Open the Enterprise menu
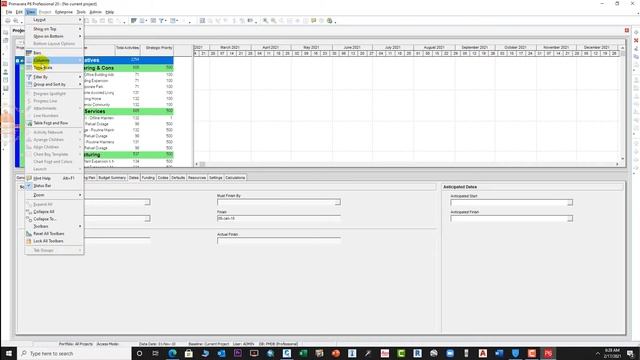The height and width of the screenshot is (360, 640). pos(64,12)
